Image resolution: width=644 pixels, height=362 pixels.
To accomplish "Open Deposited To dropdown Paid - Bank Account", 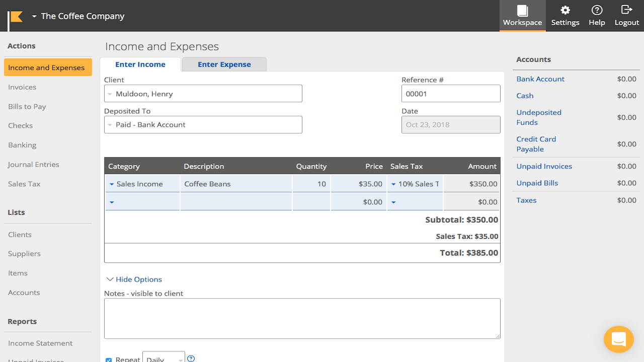I will [x=203, y=125].
